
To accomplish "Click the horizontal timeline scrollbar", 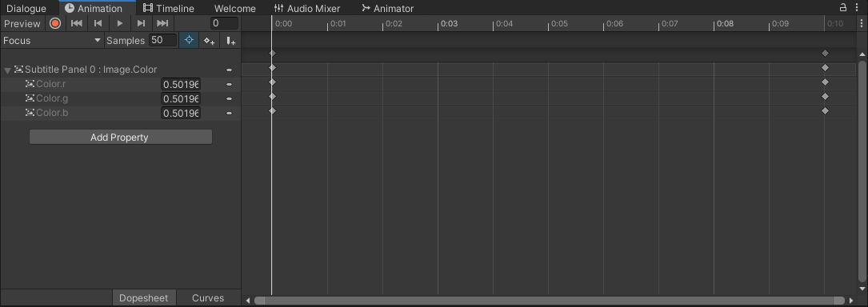I will (550, 301).
